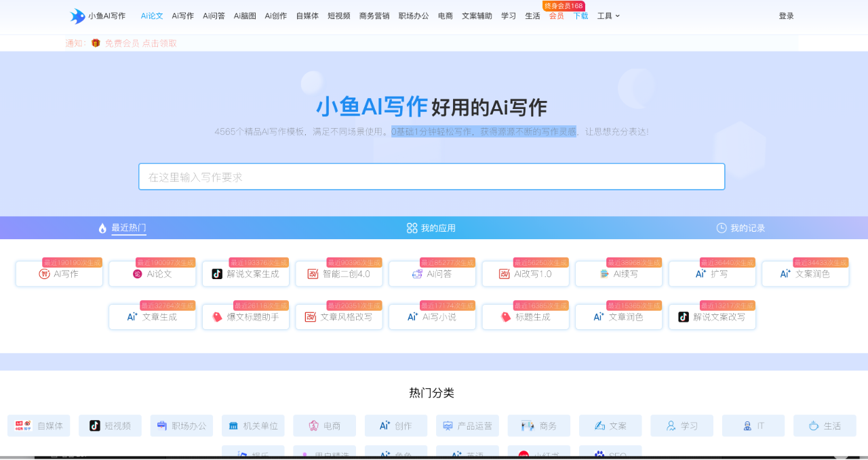The height and width of the screenshot is (460, 868).
Task: Click the SEO category icon
Action: [x=599, y=455]
